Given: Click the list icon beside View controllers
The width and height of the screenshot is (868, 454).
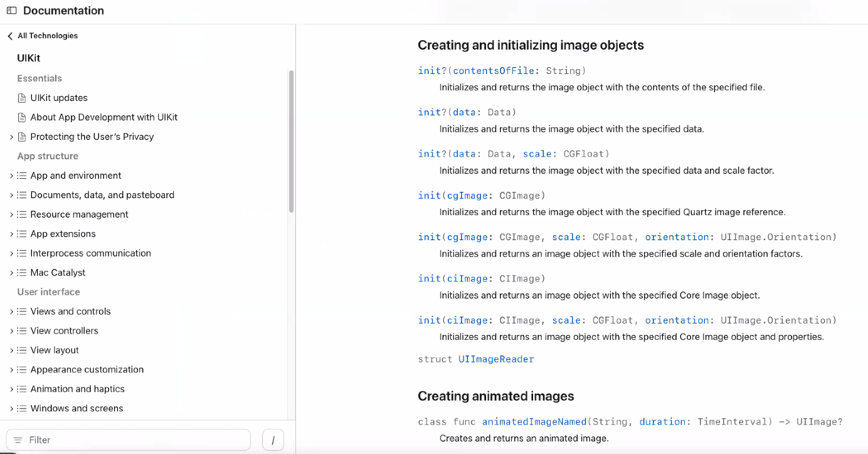Looking at the screenshot, I should (22, 331).
